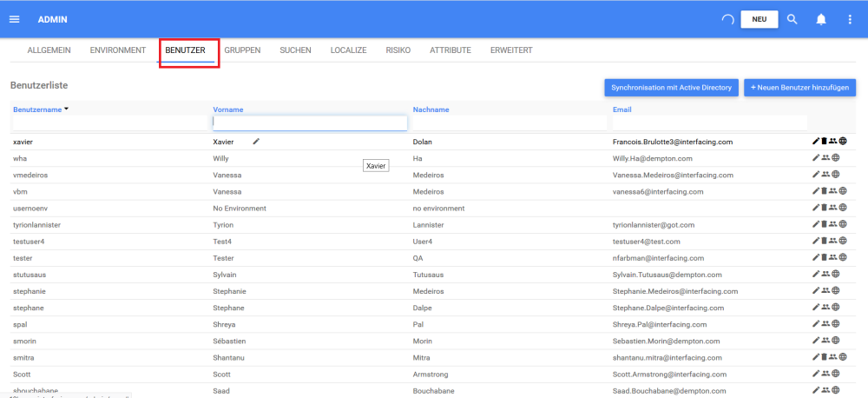The image size is (868, 398).
Task: Open the Erweitert tab
Action: 511,50
